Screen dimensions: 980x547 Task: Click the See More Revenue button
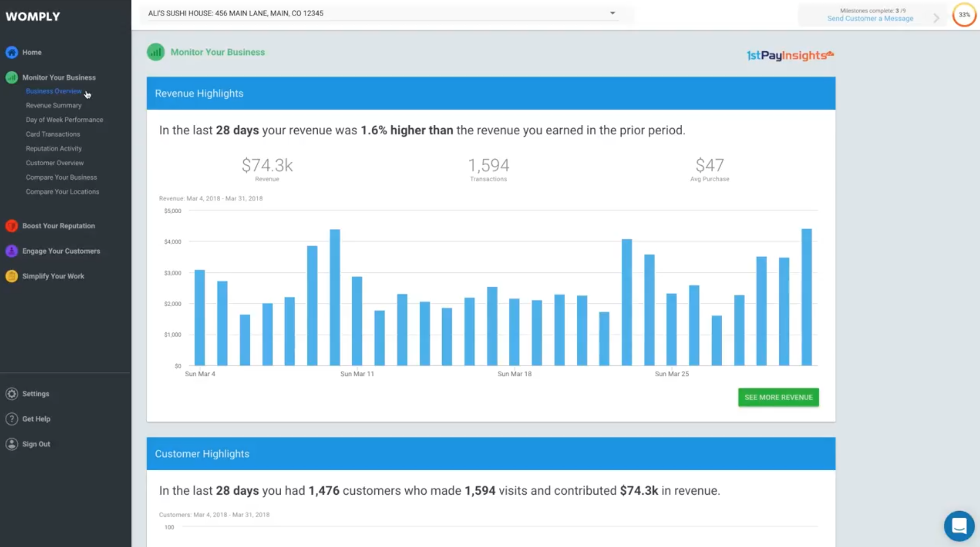click(x=779, y=397)
